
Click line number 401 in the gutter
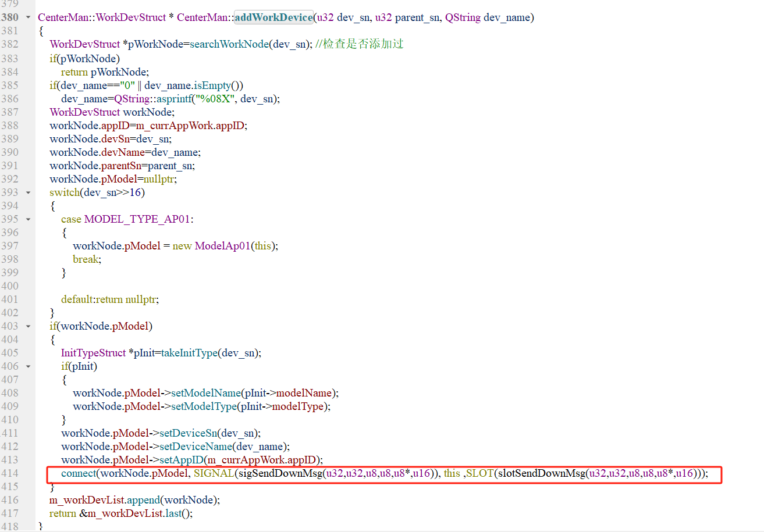[x=10, y=299]
